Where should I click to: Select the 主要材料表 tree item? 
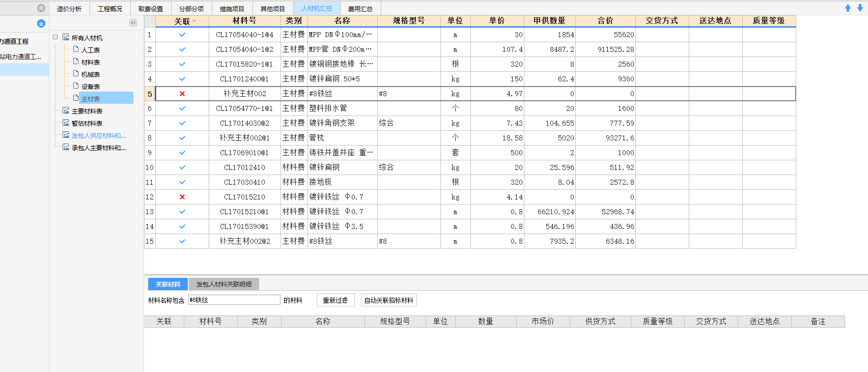coord(87,111)
